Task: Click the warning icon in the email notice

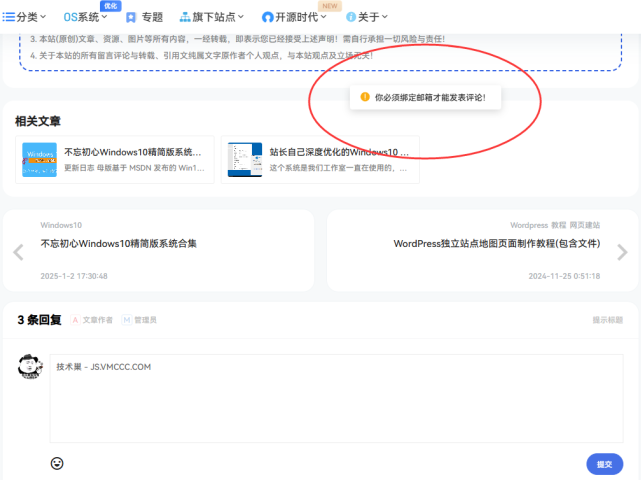Action: point(365,97)
